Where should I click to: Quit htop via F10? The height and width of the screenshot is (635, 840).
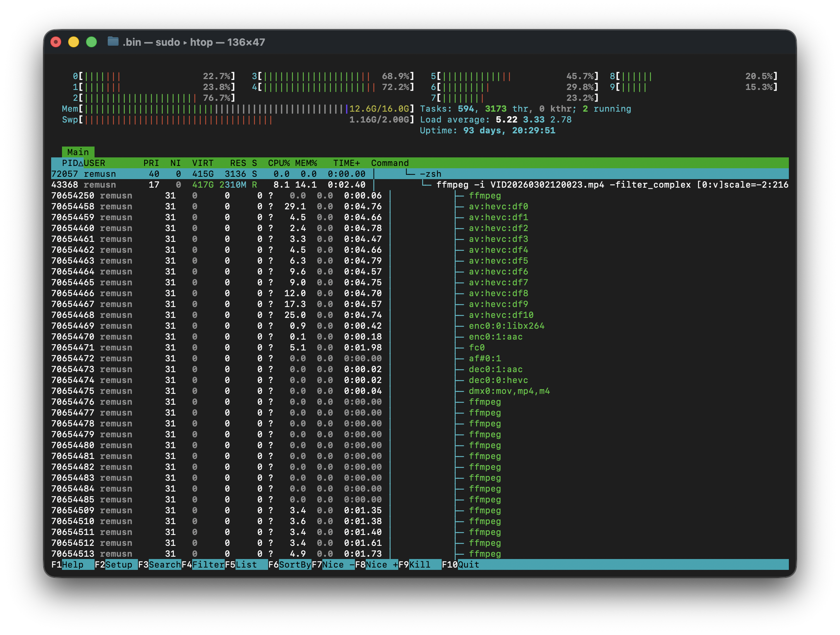point(462,564)
